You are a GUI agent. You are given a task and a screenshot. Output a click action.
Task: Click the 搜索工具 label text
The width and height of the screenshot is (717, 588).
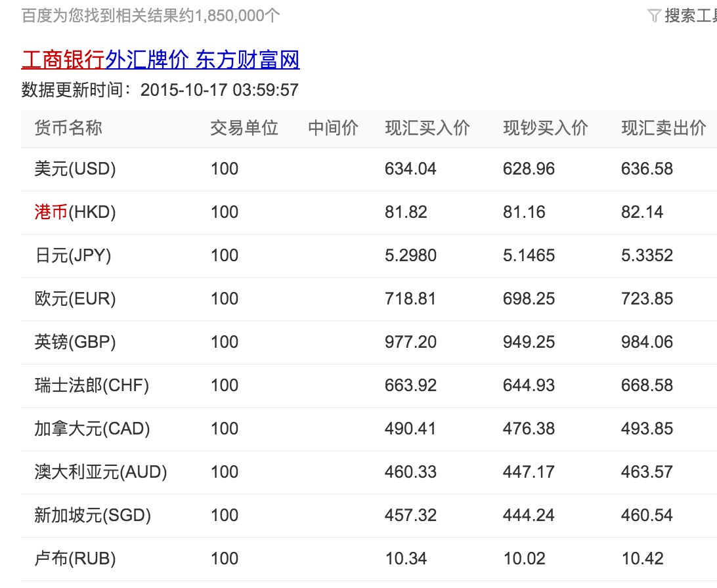pyautogui.click(x=691, y=16)
